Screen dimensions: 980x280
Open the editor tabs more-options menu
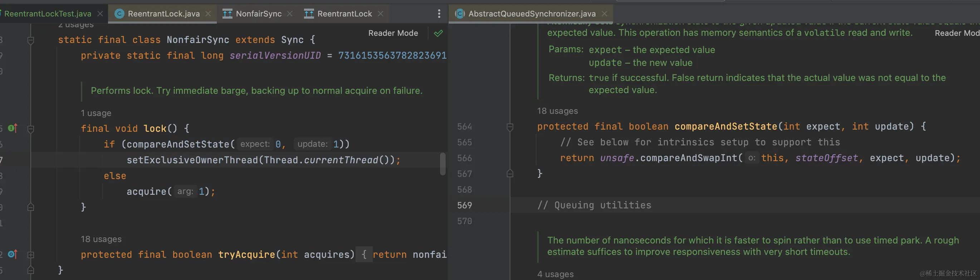pyautogui.click(x=439, y=14)
